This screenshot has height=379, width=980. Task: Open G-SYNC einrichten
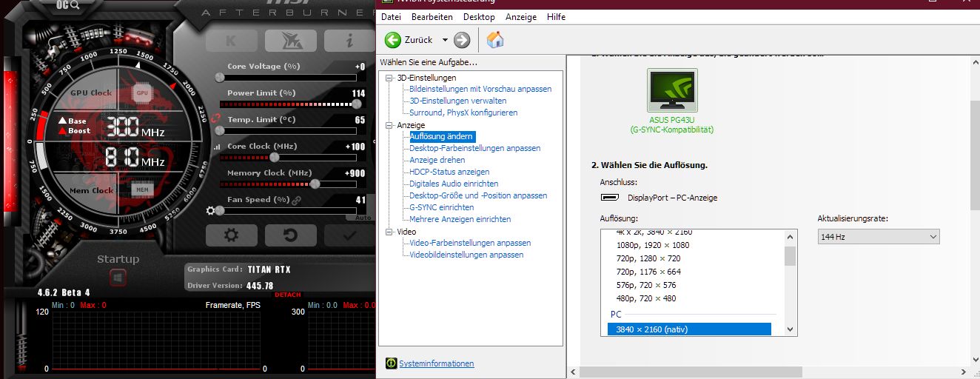pos(442,207)
